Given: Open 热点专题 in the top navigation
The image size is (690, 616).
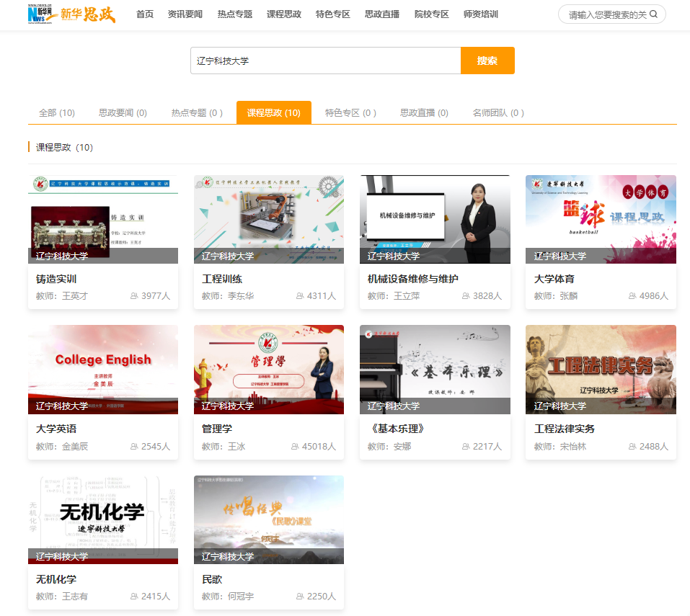Looking at the screenshot, I should pyautogui.click(x=234, y=14).
